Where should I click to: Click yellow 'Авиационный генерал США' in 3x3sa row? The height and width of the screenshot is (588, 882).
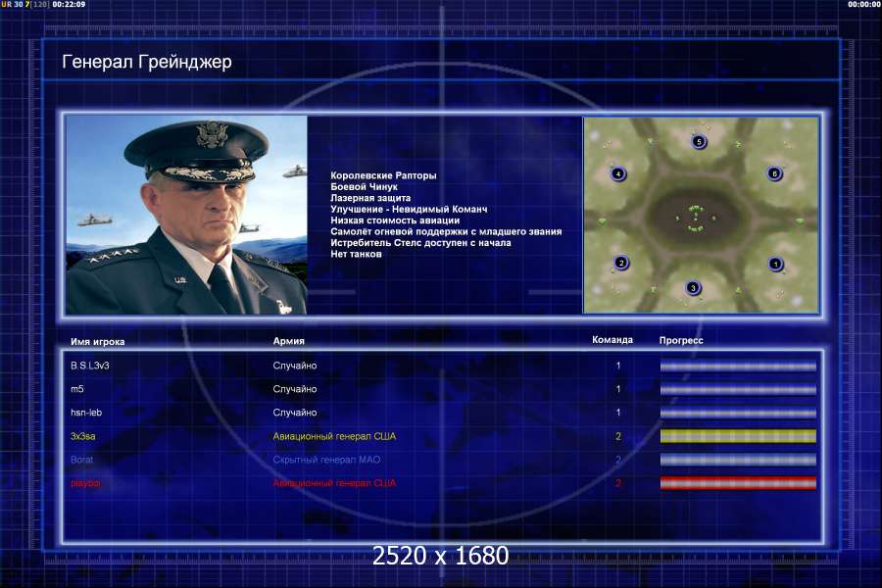pos(334,436)
